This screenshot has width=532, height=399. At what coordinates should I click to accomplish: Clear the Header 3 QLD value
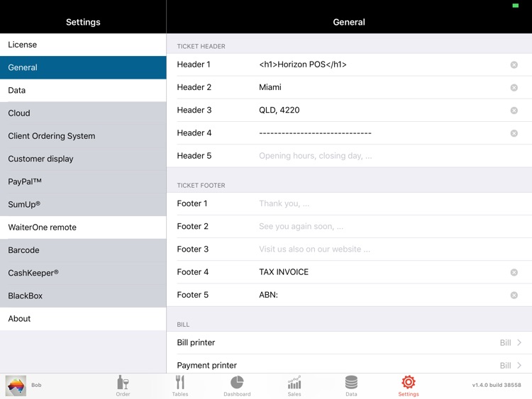(514, 110)
